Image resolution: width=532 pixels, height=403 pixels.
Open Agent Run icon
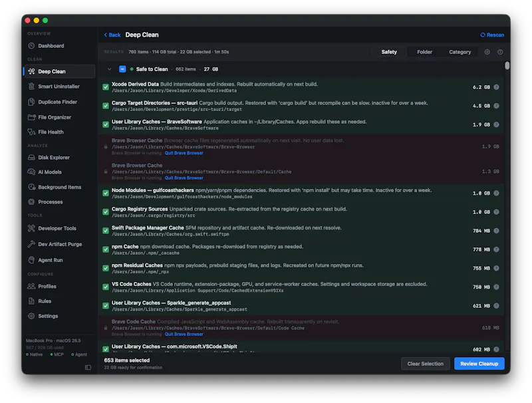pos(31,260)
